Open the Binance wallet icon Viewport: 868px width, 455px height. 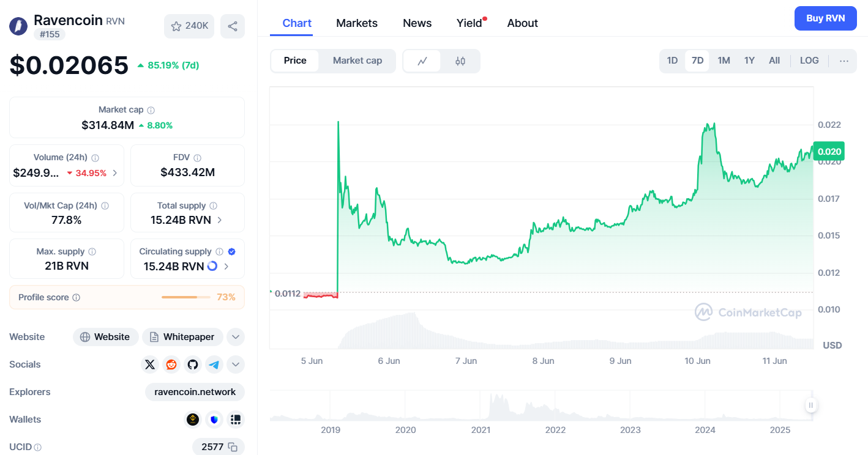[x=193, y=420]
